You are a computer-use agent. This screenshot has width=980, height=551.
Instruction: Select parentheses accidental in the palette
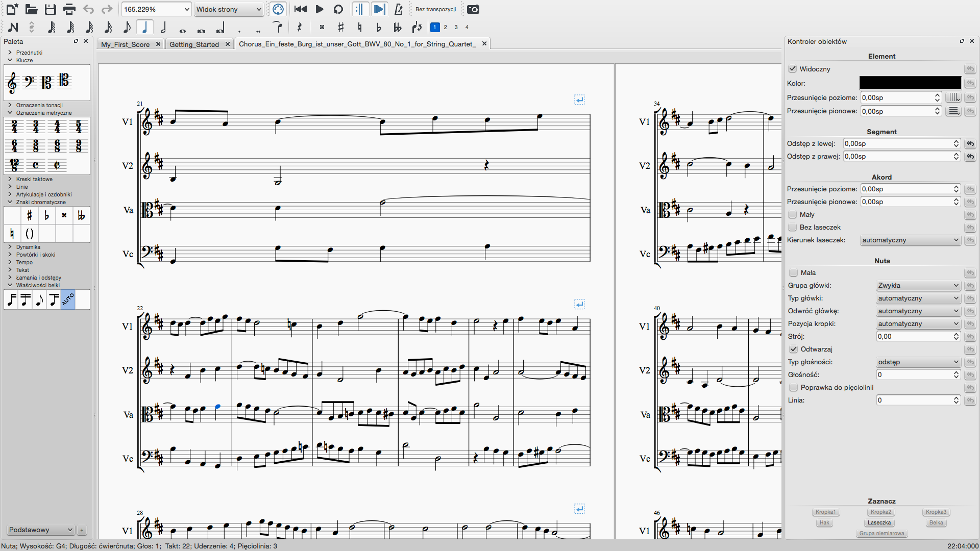pos(30,234)
